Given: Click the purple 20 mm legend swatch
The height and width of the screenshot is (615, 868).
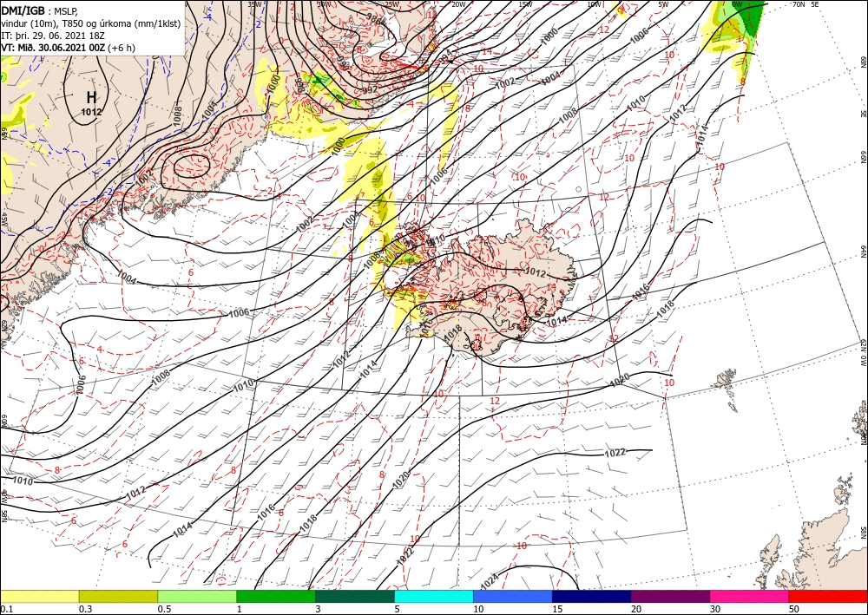Looking at the screenshot, I should click(670, 596).
